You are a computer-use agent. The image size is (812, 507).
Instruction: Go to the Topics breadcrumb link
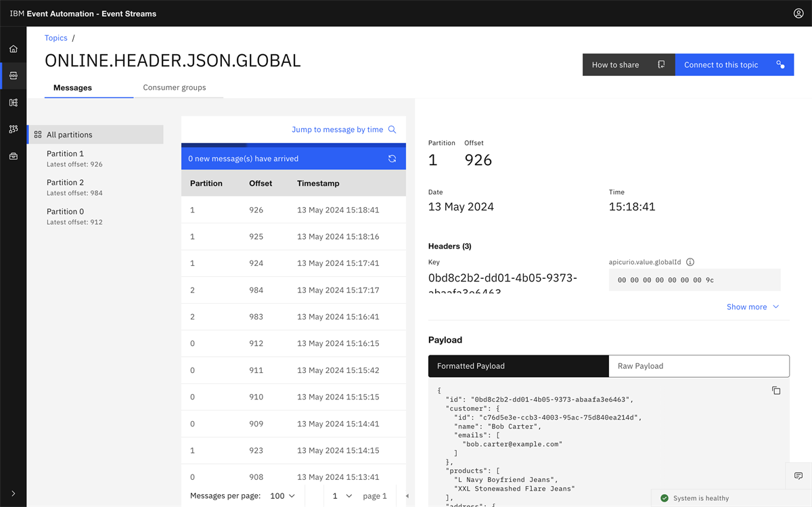point(56,38)
